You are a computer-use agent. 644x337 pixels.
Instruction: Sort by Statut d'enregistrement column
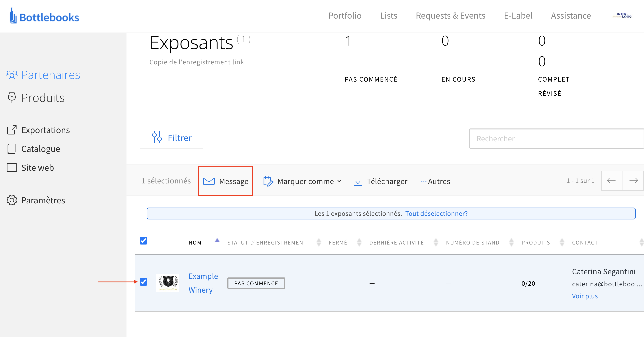coord(267,242)
